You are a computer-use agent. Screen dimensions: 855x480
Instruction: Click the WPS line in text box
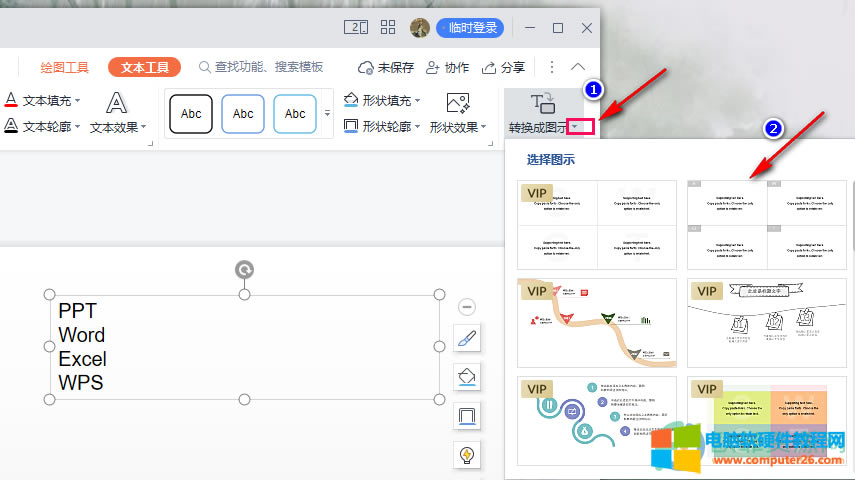coord(81,383)
